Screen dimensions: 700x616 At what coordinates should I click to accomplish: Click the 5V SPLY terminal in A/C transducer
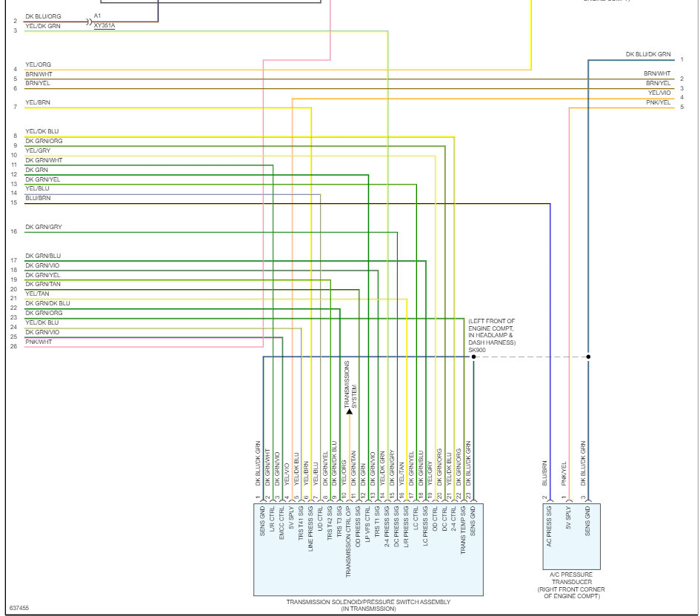pos(569,517)
